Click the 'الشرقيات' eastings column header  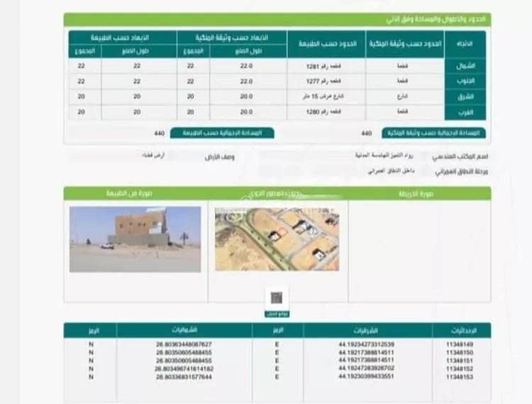367,331
